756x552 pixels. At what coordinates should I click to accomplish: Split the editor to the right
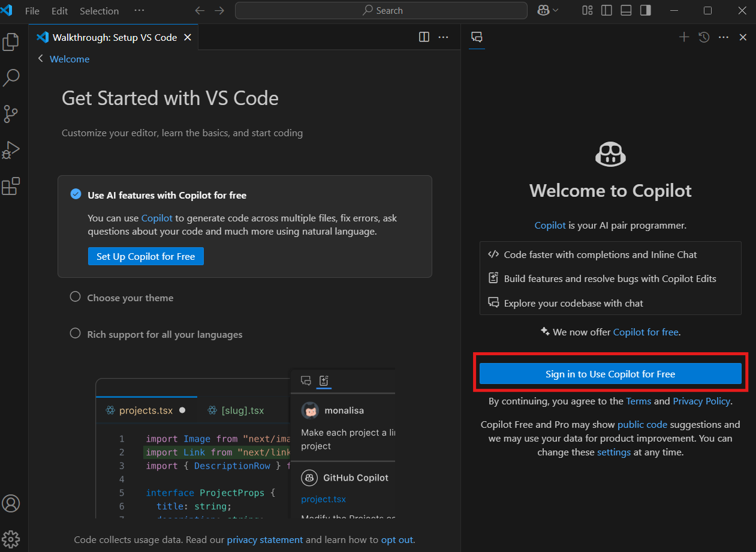[x=424, y=37]
